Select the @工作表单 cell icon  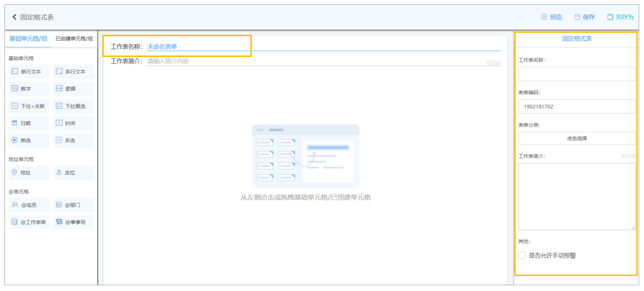pos(14,222)
